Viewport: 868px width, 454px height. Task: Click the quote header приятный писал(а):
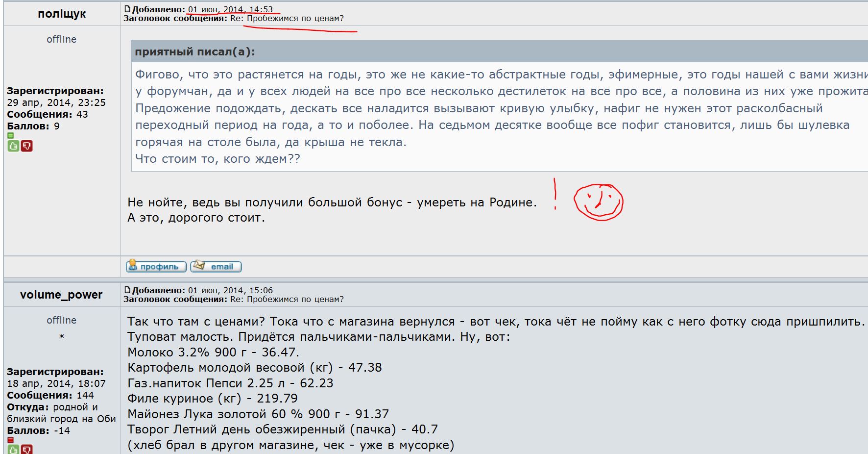195,52
